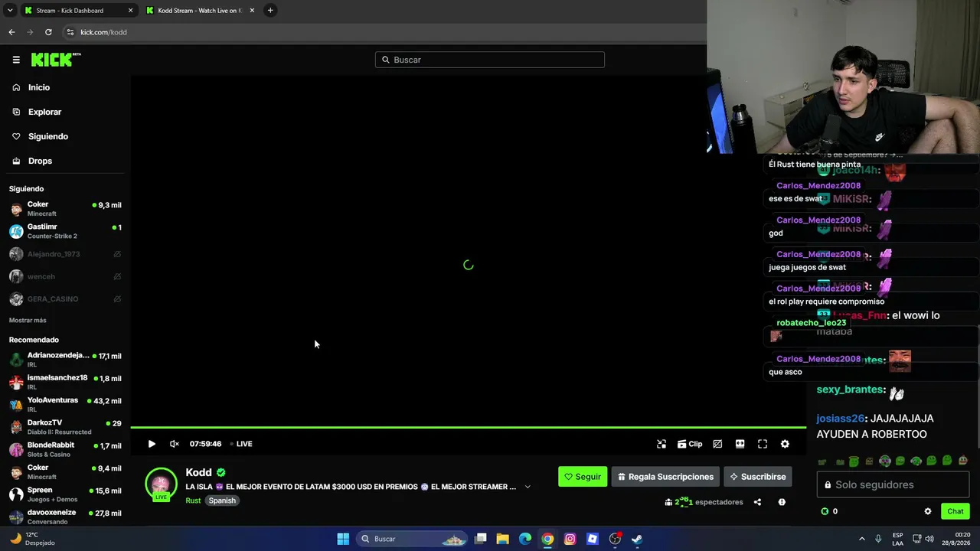
Task: Open recommended channel davooxeneize
Action: (x=65, y=517)
